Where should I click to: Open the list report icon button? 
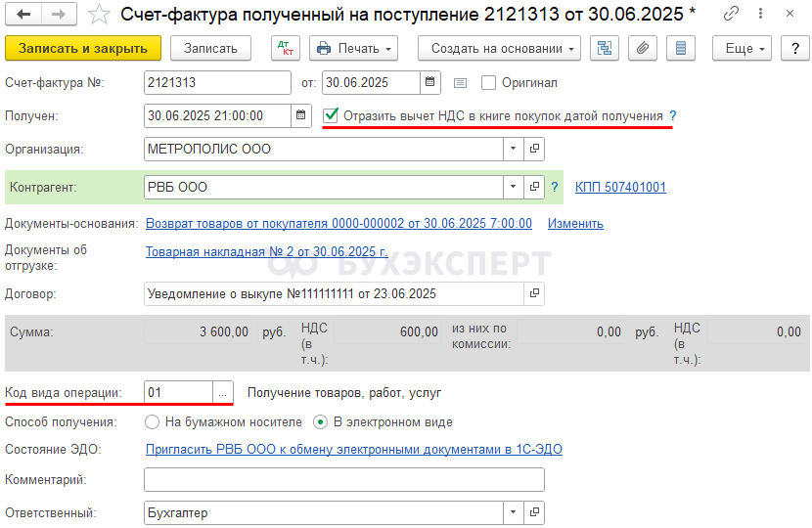click(x=681, y=48)
